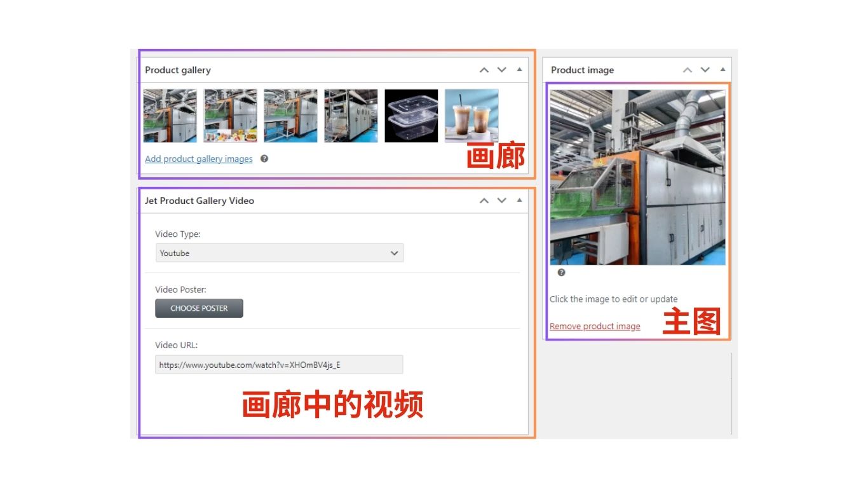Open the Video Type dropdown
Screen dimensions: 868x488
280,253
